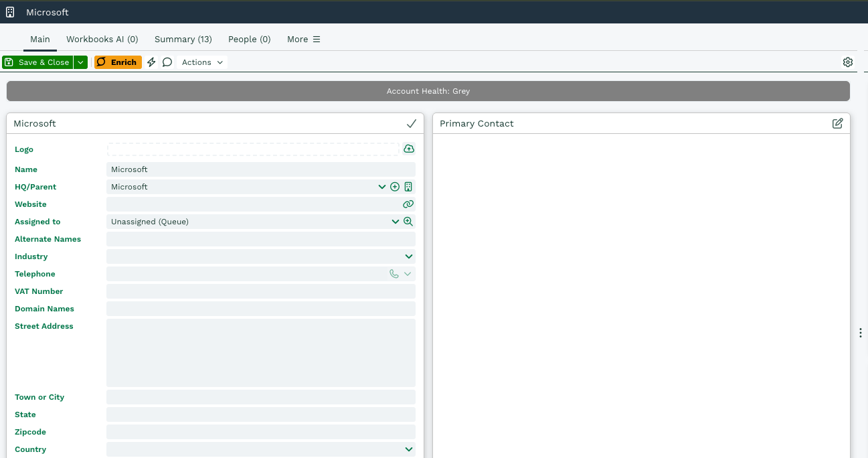The width and height of the screenshot is (868, 458).
Task: Open the settings gear icon
Action: point(848,62)
